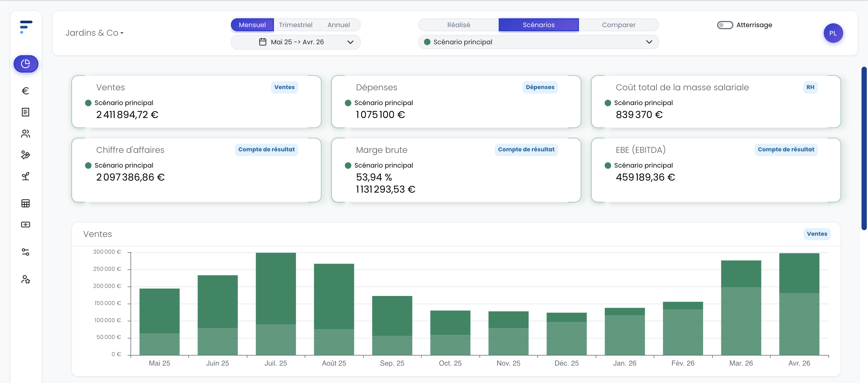Switch to the Réalisé tab
The width and height of the screenshot is (868, 383).
(458, 25)
